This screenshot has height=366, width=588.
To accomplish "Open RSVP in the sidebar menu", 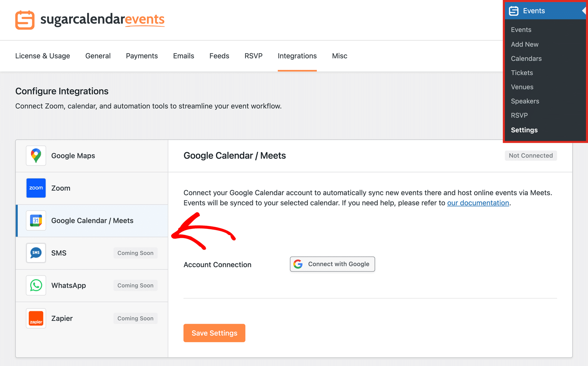I will (x=519, y=115).
